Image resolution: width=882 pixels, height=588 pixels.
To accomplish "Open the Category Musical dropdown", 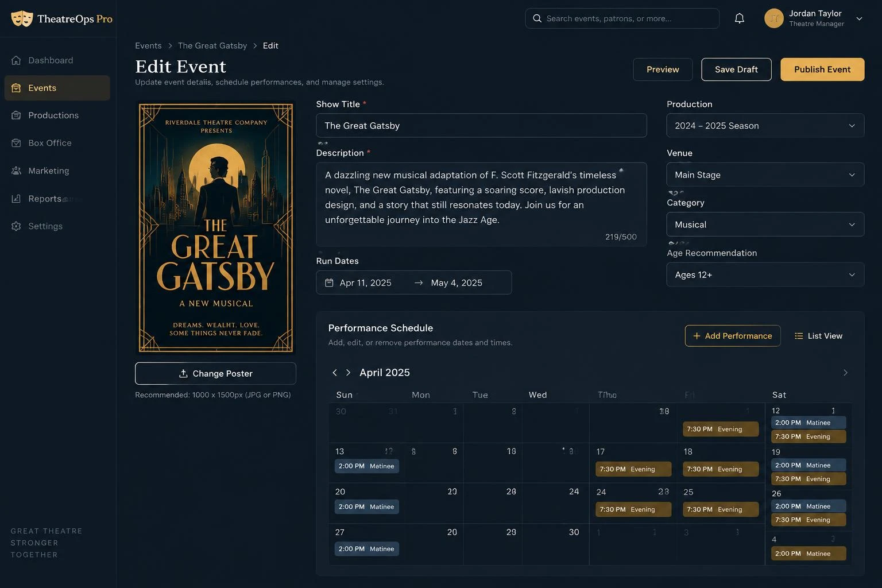I will (765, 225).
